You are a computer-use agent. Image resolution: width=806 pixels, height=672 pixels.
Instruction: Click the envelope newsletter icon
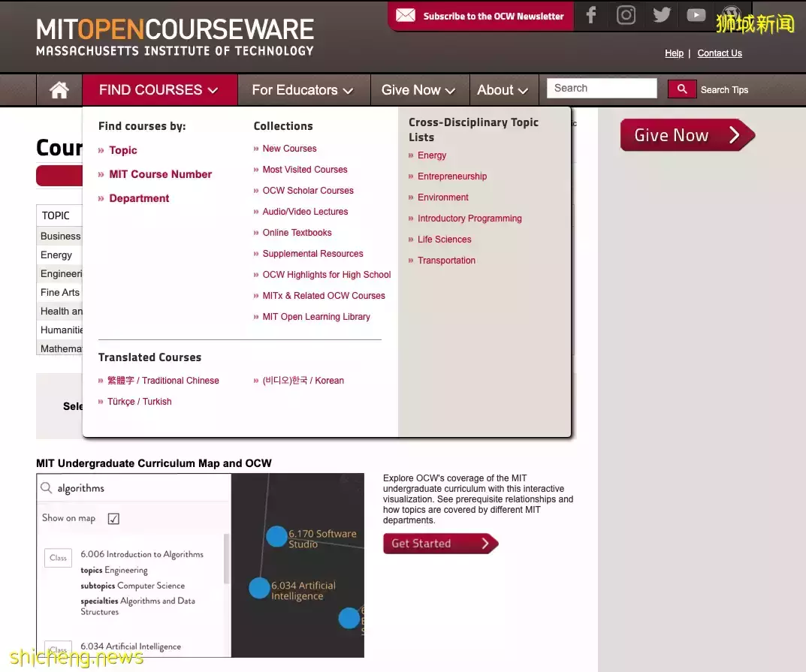pos(406,16)
